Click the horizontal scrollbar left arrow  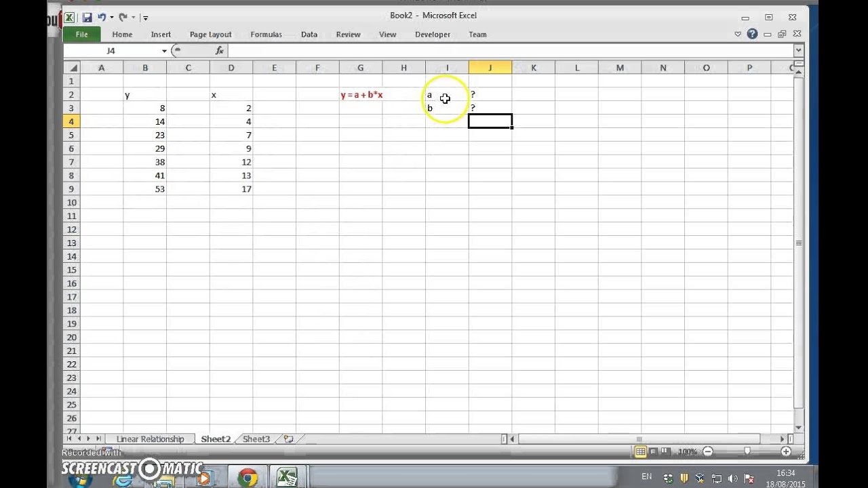(x=513, y=439)
